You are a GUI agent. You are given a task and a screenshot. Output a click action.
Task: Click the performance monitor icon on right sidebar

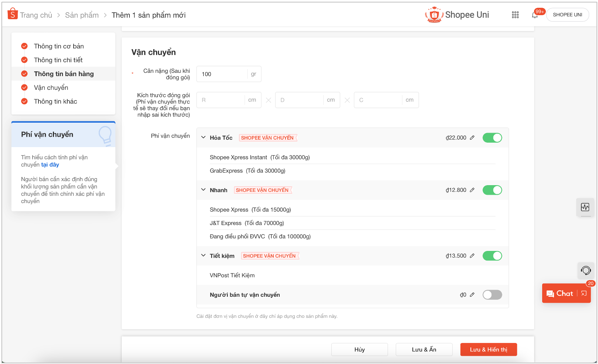click(585, 207)
